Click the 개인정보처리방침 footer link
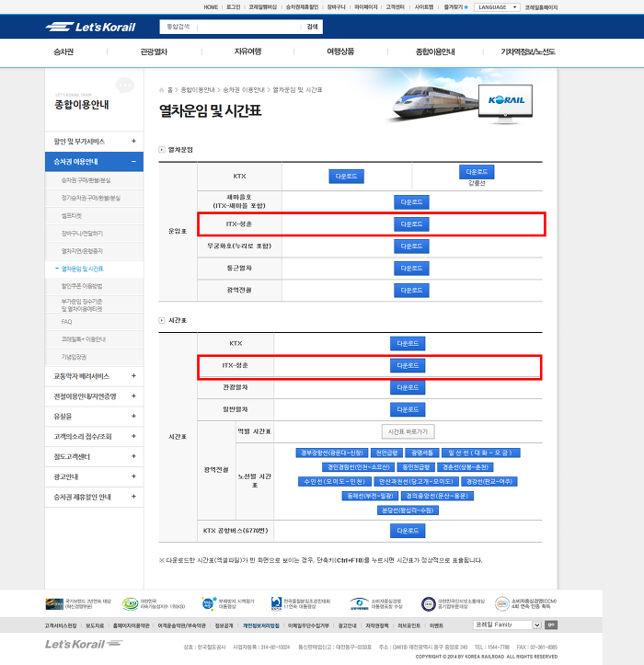The image size is (644, 665). pos(261,625)
